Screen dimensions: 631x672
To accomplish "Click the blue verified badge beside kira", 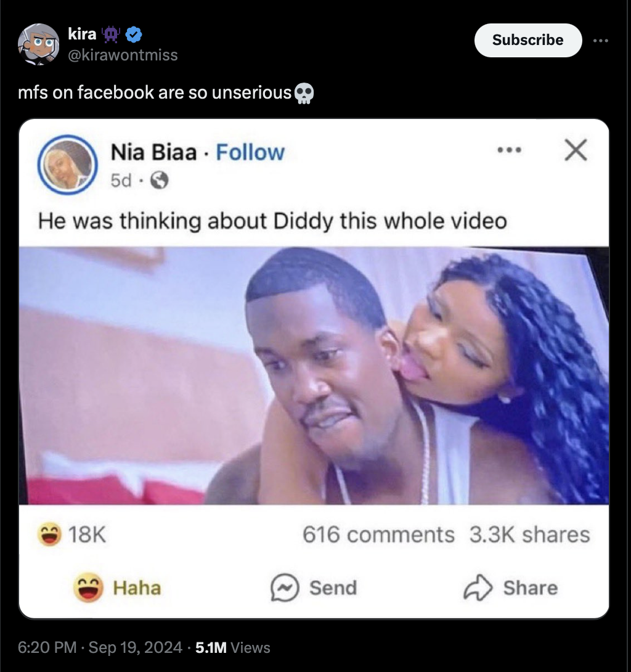I will (134, 35).
